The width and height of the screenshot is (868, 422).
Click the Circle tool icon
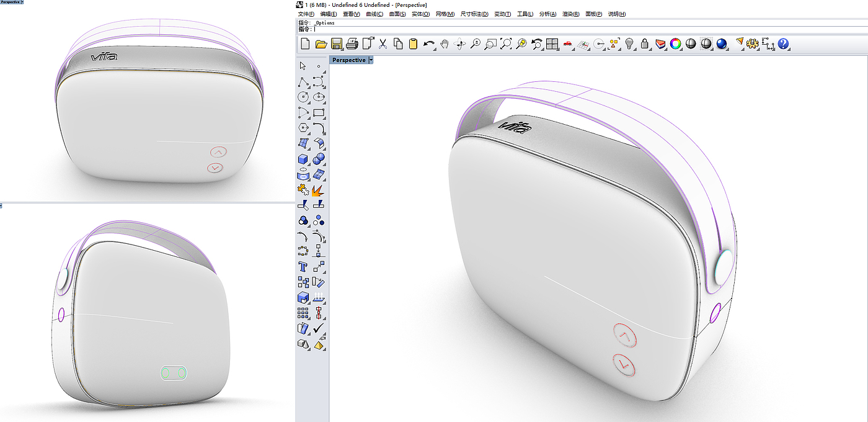(303, 97)
